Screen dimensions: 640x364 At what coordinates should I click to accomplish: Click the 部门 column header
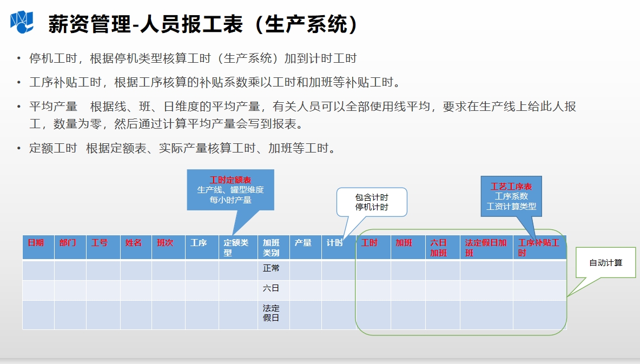[70, 247]
